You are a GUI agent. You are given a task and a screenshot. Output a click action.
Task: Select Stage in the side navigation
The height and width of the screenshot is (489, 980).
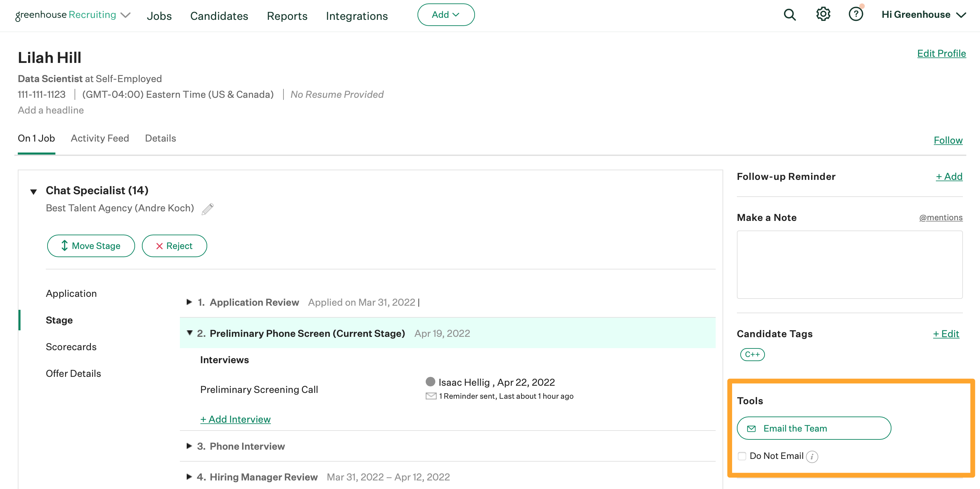pyautogui.click(x=59, y=320)
